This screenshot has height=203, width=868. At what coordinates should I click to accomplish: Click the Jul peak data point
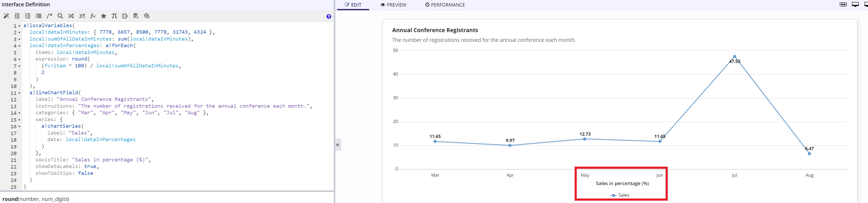pos(735,56)
